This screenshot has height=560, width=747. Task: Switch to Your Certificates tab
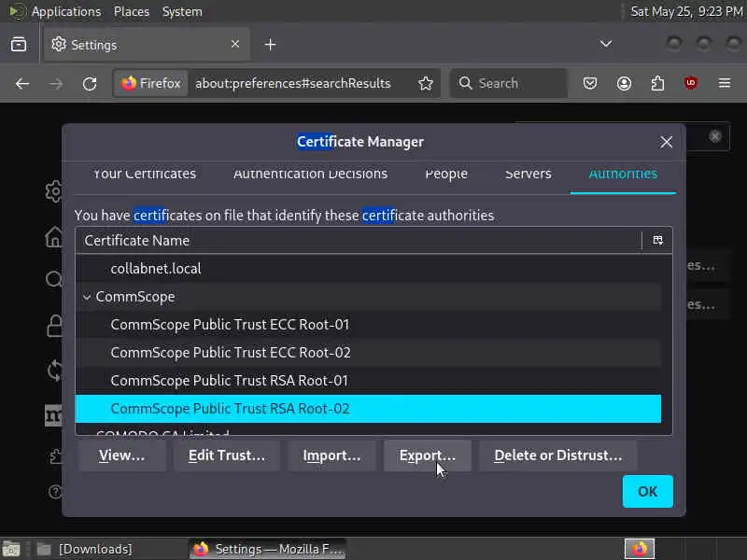[x=145, y=175]
